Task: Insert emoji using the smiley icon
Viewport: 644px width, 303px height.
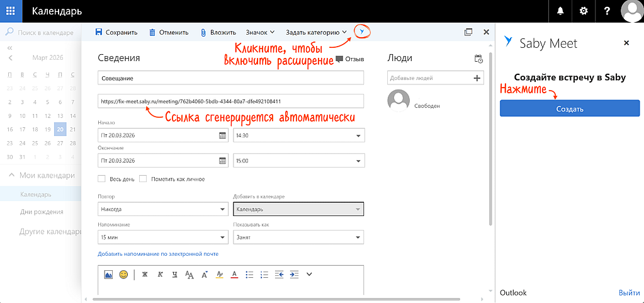Action: click(x=123, y=274)
